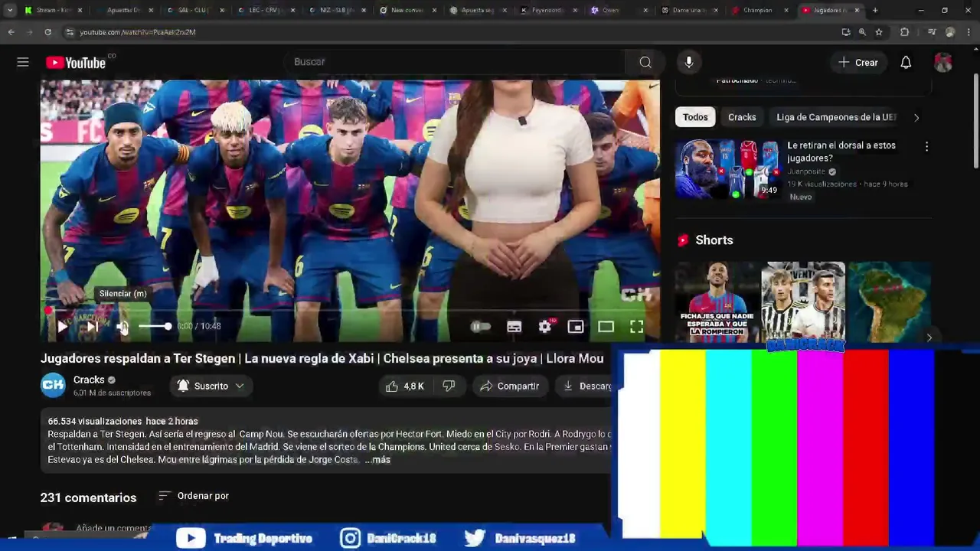980x551 pixels.
Task: Skip to the next video
Action: click(x=93, y=327)
